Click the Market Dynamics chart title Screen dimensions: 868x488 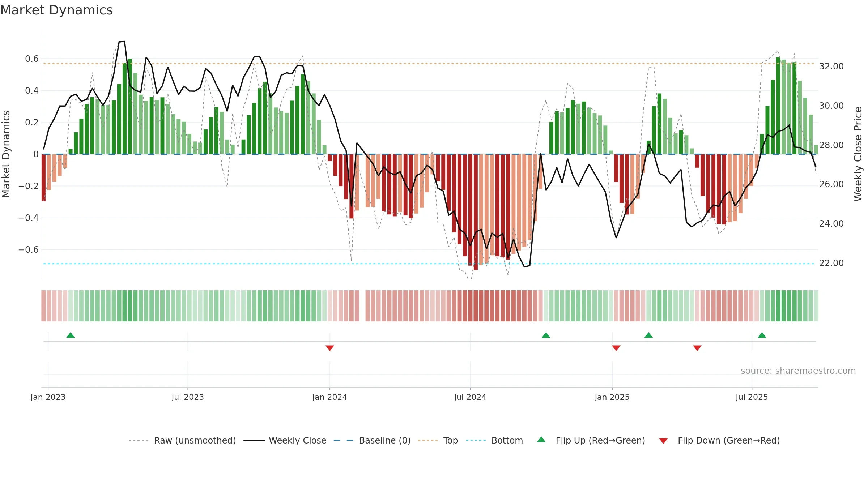pos(56,10)
